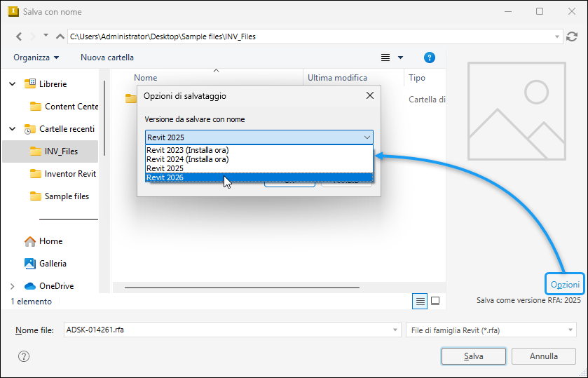Open the address bar history dropdown
Image resolution: width=588 pixels, height=378 pixels.
click(557, 36)
